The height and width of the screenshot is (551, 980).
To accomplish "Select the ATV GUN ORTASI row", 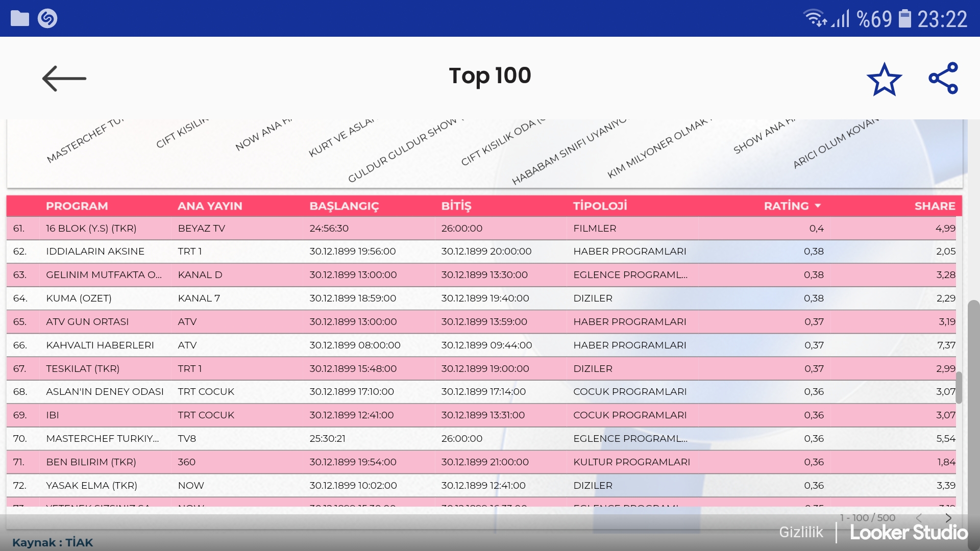I will (x=87, y=321).
